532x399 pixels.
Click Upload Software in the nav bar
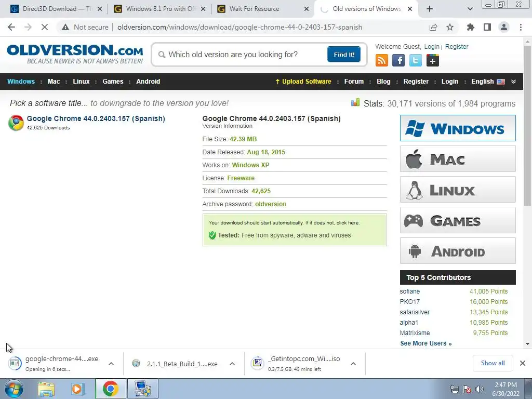pyautogui.click(x=303, y=82)
